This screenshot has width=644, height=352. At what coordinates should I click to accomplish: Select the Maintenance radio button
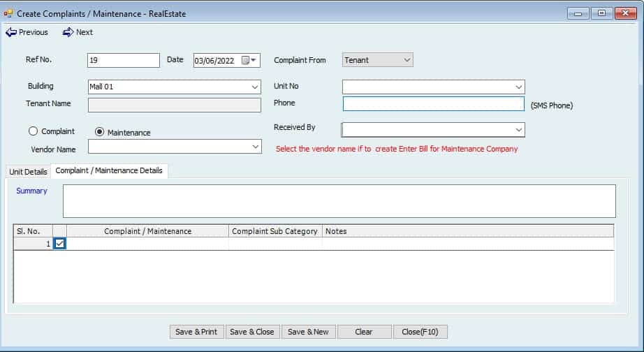99,132
